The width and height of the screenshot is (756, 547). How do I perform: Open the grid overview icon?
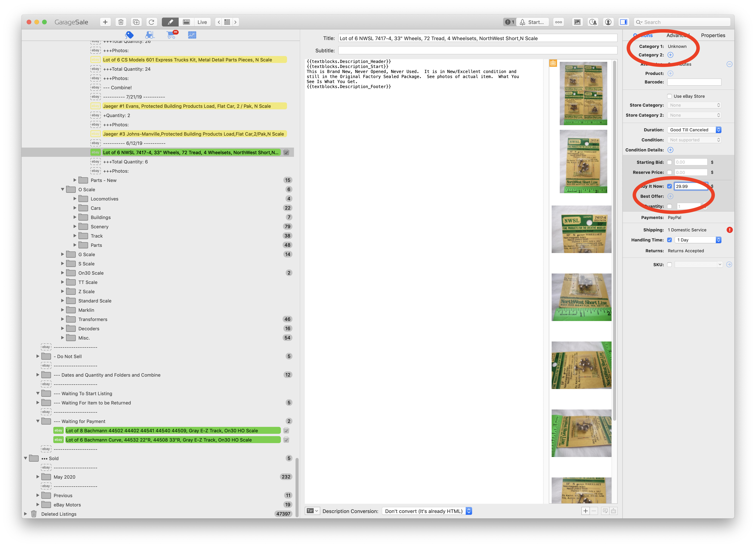coord(227,22)
